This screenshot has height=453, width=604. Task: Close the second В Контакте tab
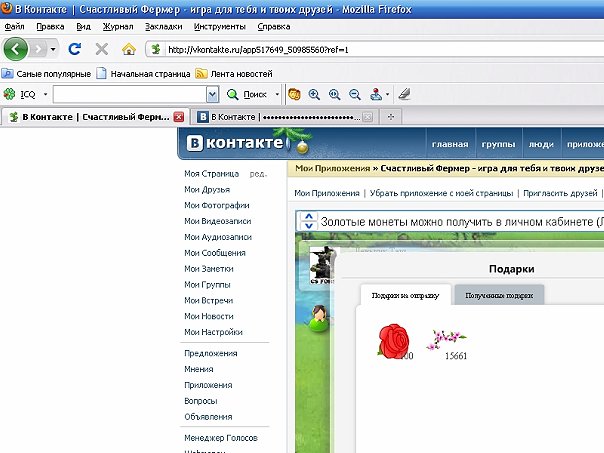[368, 117]
